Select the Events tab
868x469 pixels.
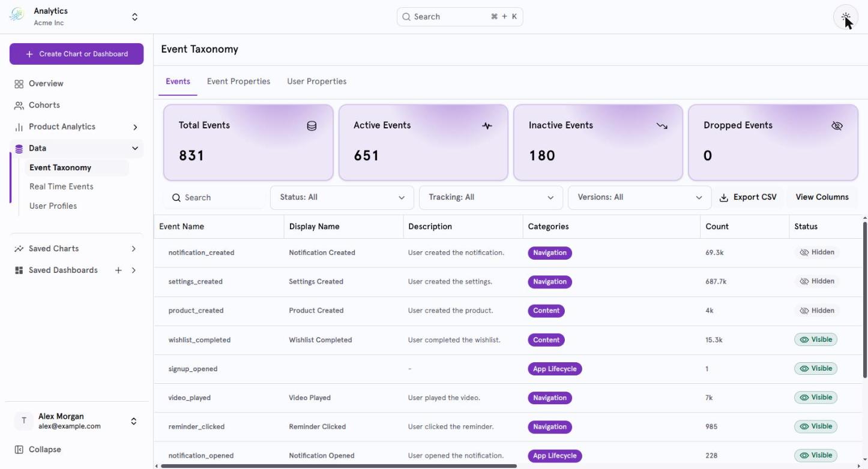click(178, 82)
